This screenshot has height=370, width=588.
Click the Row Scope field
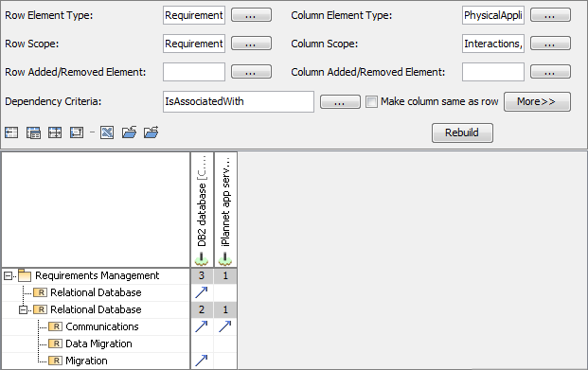194,44
